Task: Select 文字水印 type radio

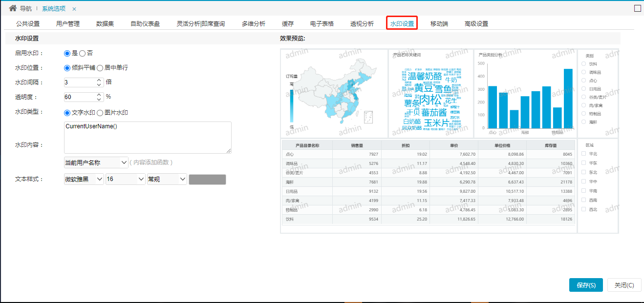Action: [67, 113]
